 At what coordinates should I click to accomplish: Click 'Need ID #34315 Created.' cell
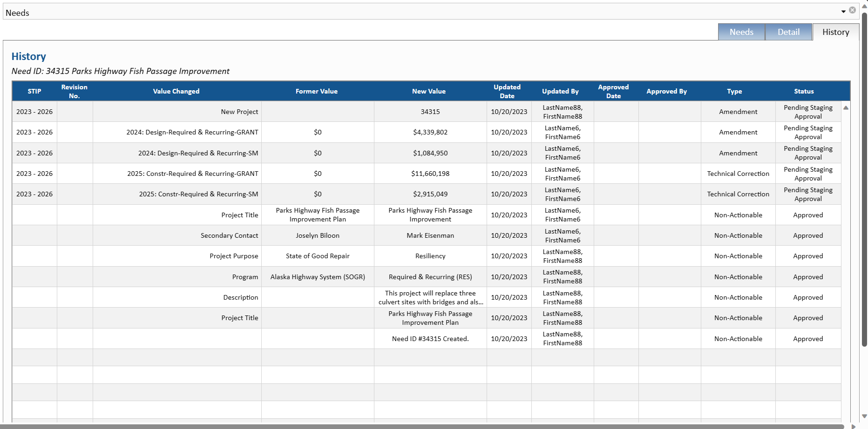430,339
